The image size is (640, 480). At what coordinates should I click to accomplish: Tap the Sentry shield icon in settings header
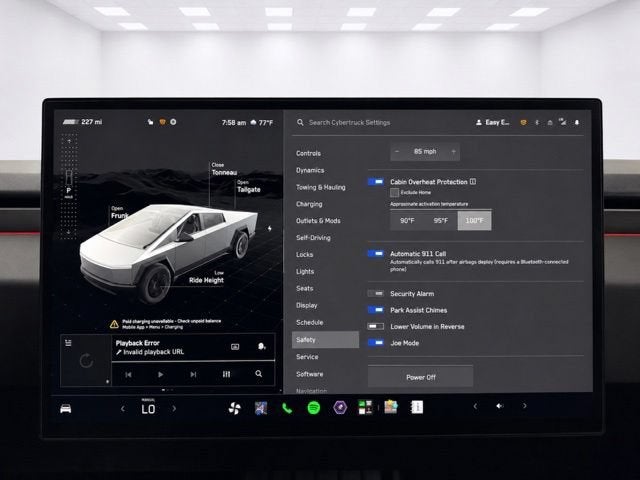coord(523,122)
